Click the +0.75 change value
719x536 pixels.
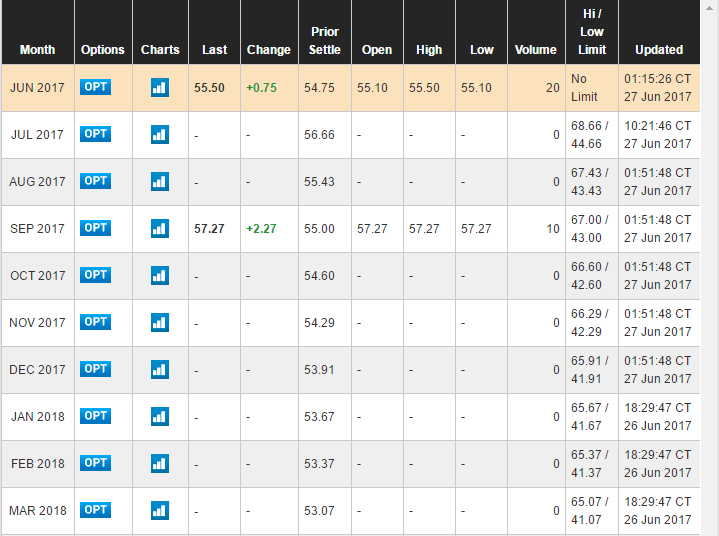pyautogui.click(x=261, y=88)
